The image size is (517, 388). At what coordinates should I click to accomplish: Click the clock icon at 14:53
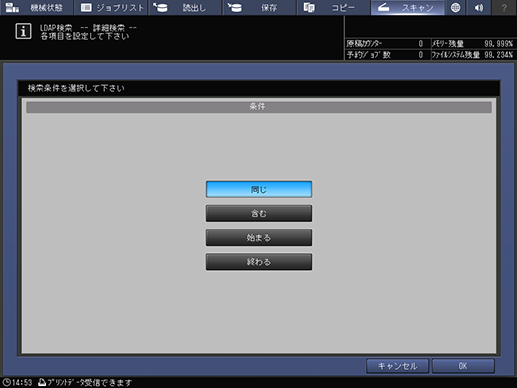[7, 382]
